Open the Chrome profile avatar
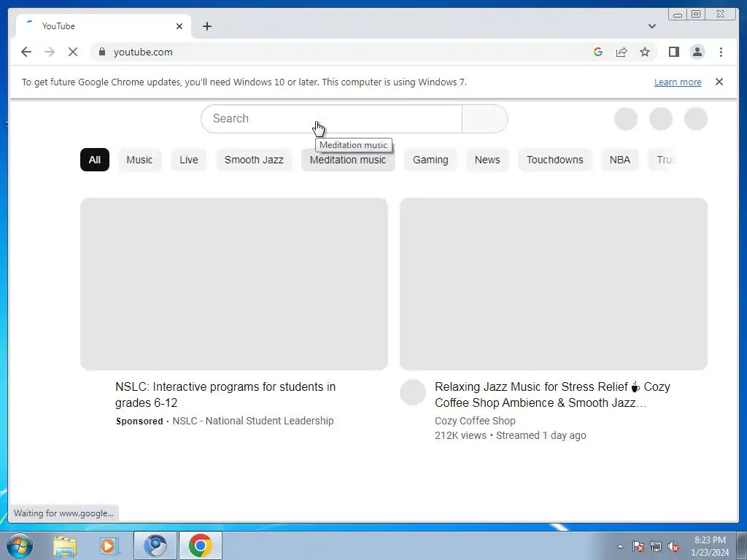The image size is (747, 560). click(697, 52)
